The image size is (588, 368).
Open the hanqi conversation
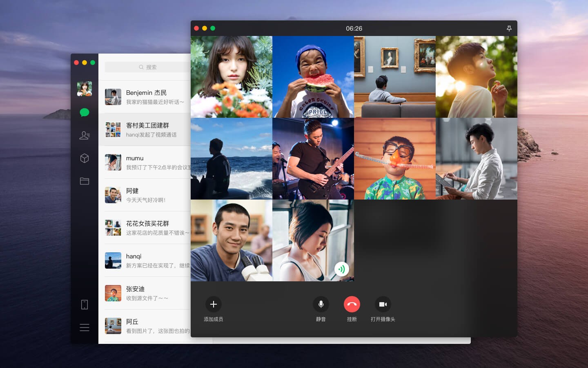pyautogui.click(x=145, y=260)
